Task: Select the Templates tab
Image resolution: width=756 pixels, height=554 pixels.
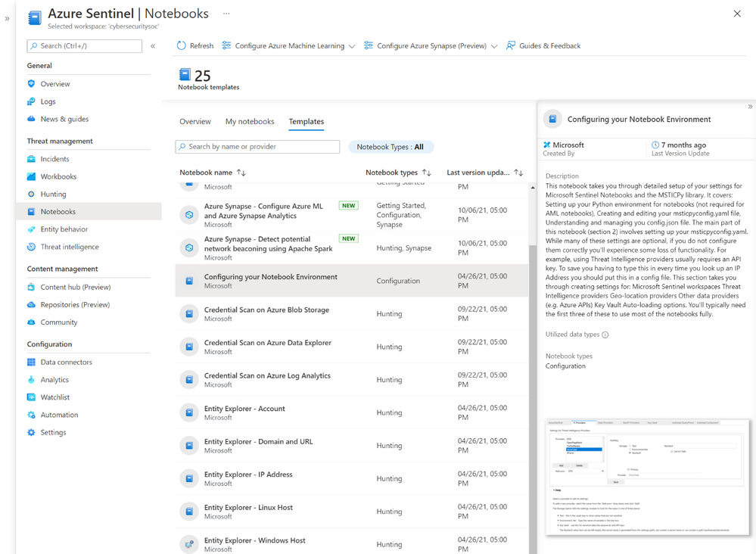Action: (306, 122)
